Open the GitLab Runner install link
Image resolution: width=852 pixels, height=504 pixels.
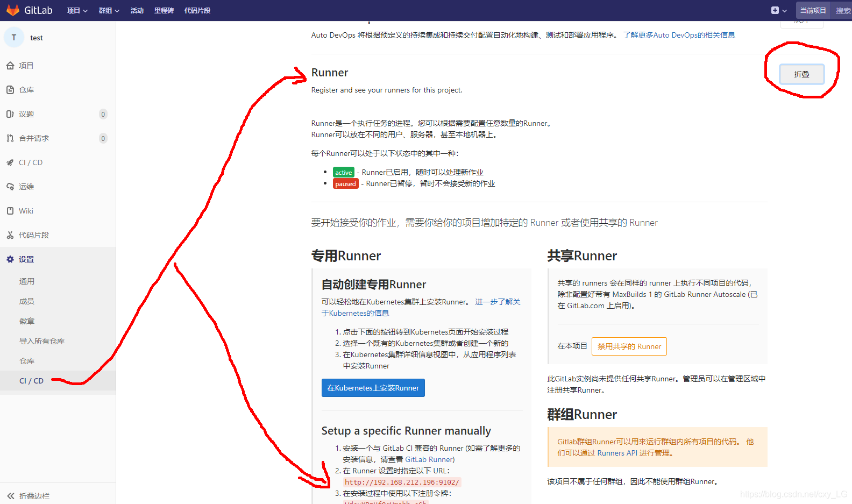coord(430,459)
